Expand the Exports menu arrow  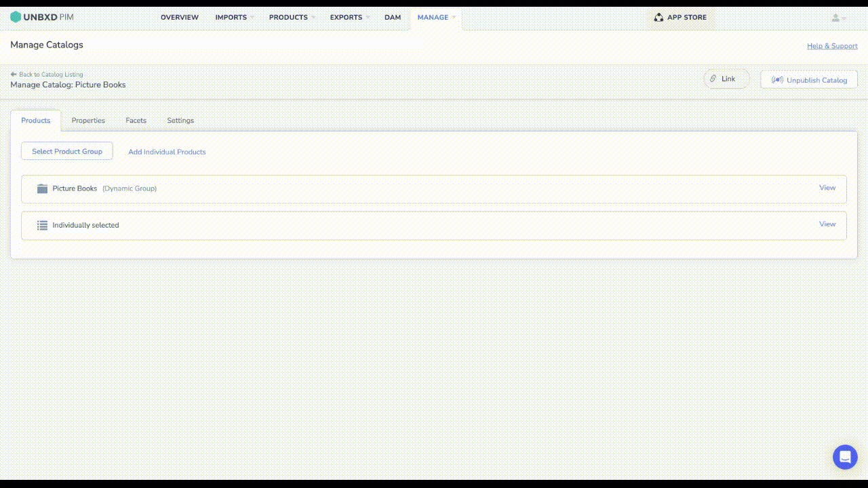coord(368,18)
